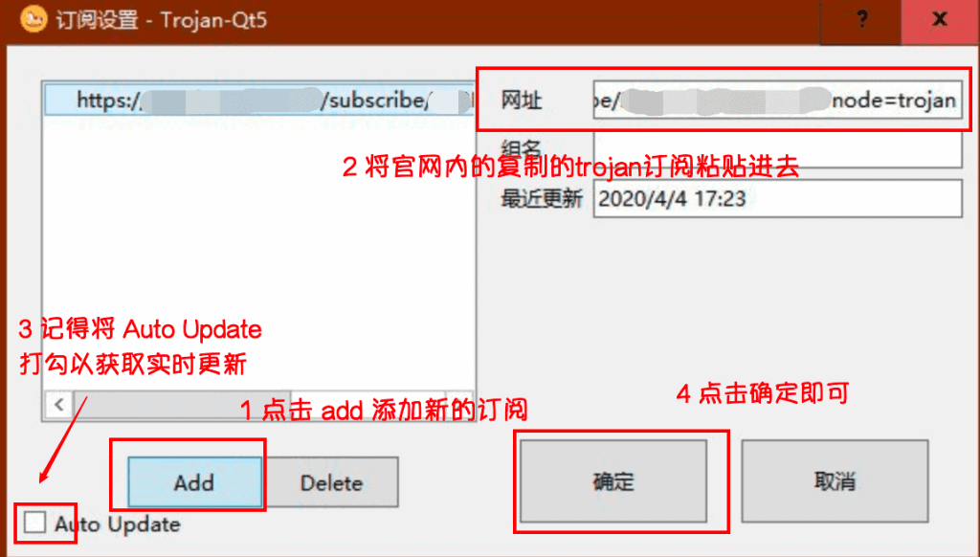Click the 订阅设置 window title text
Screen dimensions: 980x557
pos(98,19)
